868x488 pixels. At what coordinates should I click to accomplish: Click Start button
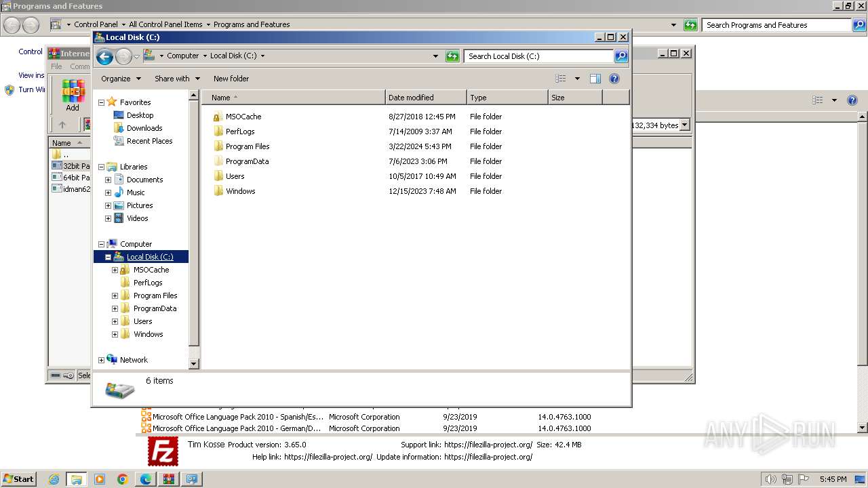(19, 479)
